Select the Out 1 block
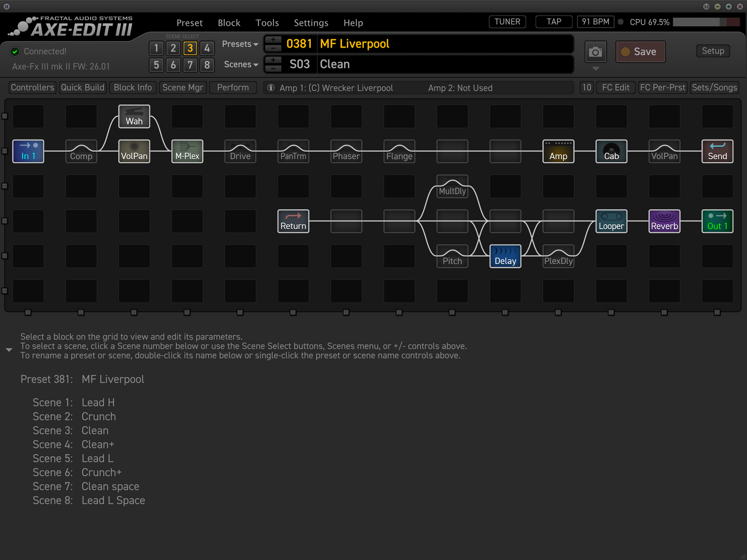747x560 pixels. [x=717, y=221]
